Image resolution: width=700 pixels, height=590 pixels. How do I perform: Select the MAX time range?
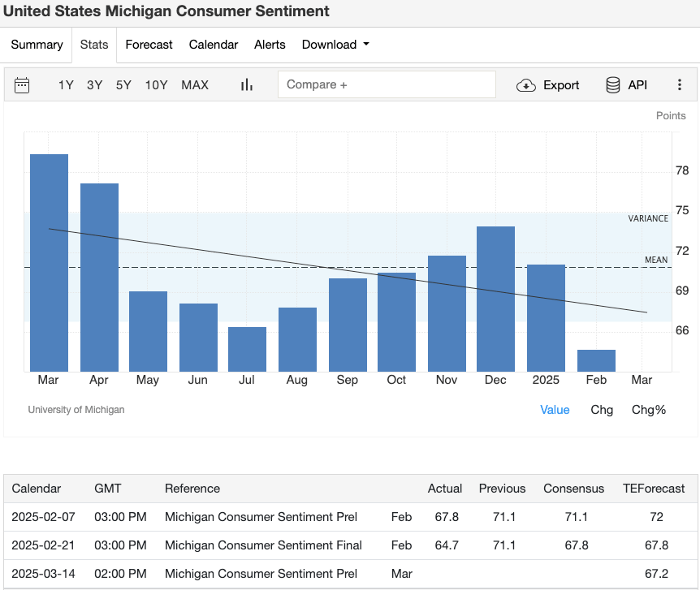[x=194, y=84]
